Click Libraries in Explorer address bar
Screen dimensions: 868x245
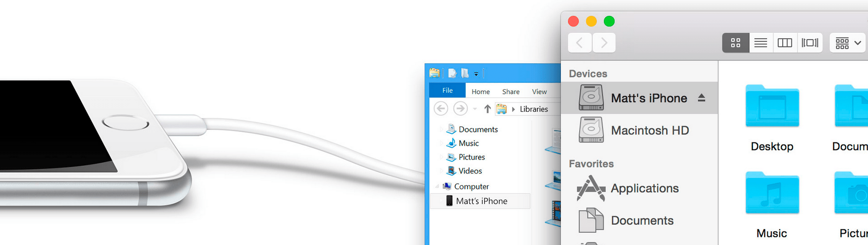tap(534, 109)
